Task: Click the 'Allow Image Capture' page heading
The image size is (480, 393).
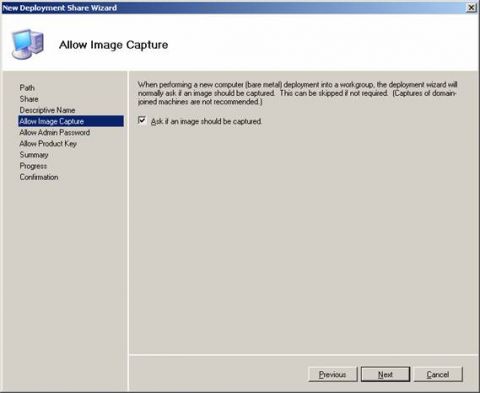Action: pyautogui.click(x=113, y=45)
